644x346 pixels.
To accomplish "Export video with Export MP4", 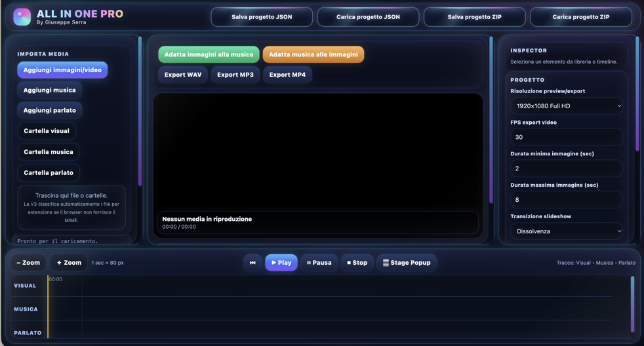I will 287,75.
